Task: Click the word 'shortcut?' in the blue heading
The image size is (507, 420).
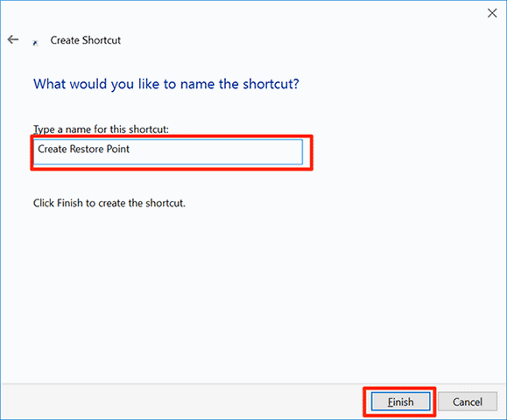Action: pos(271,84)
